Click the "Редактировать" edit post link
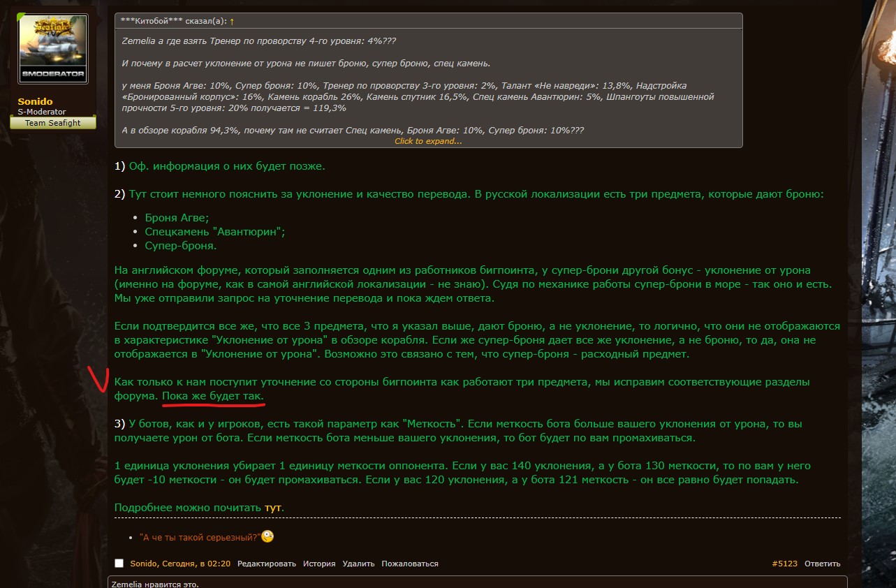The width and height of the screenshot is (896, 588). [x=266, y=564]
